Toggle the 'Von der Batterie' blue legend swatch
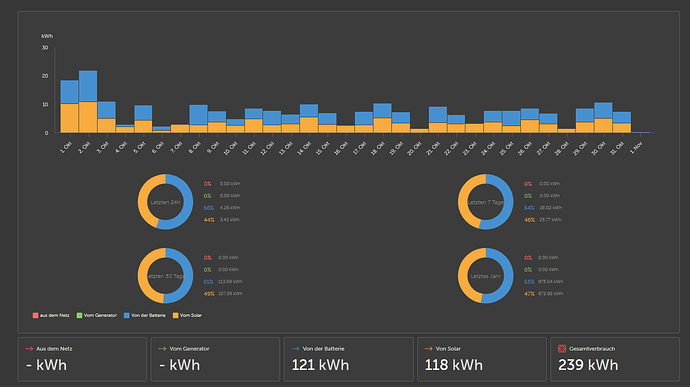The image size is (690, 387). point(127,315)
